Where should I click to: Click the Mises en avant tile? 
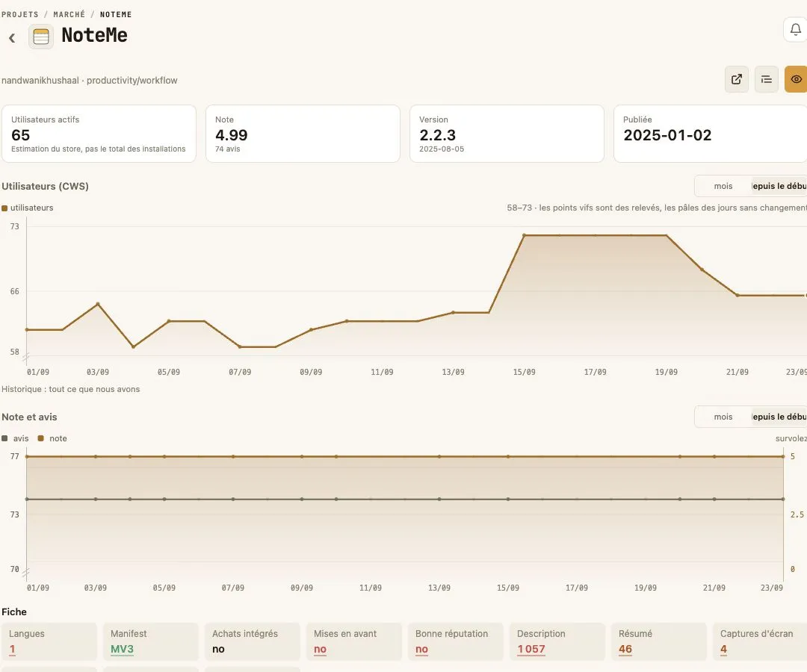click(x=354, y=641)
